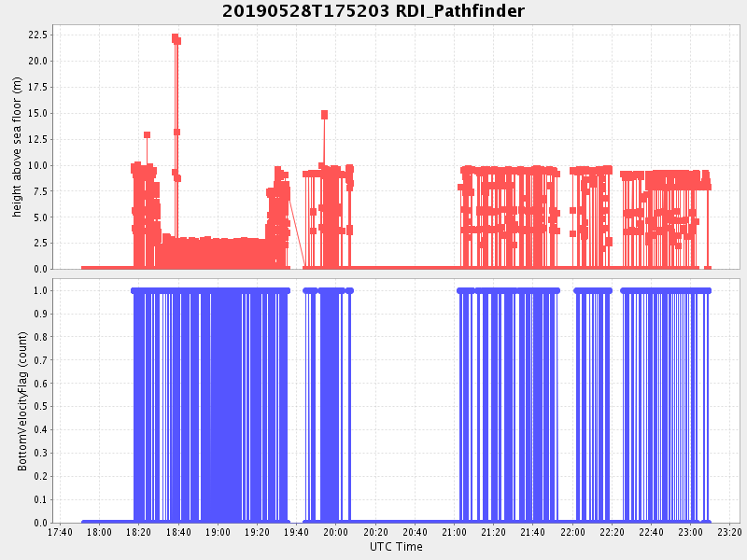Click the 18:00 tick on the time axis
The height and width of the screenshot is (560, 747).
[x=99, y=532]
